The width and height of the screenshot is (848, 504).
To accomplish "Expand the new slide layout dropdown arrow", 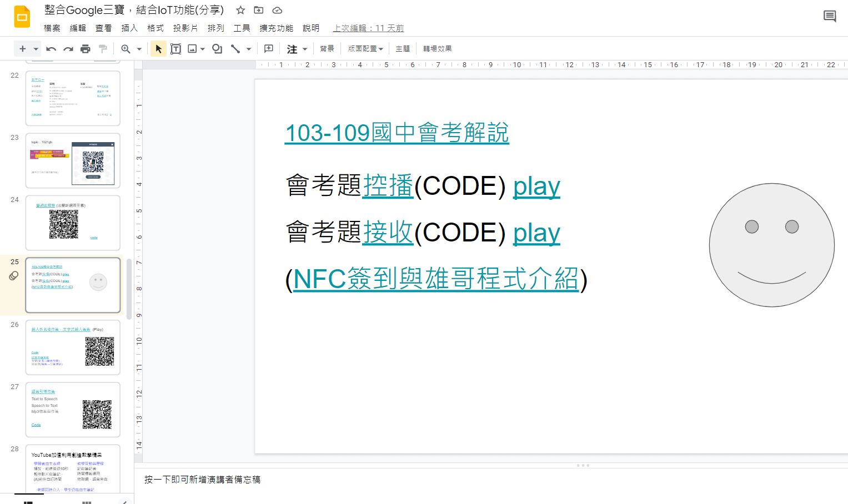I will pos(36,49).
